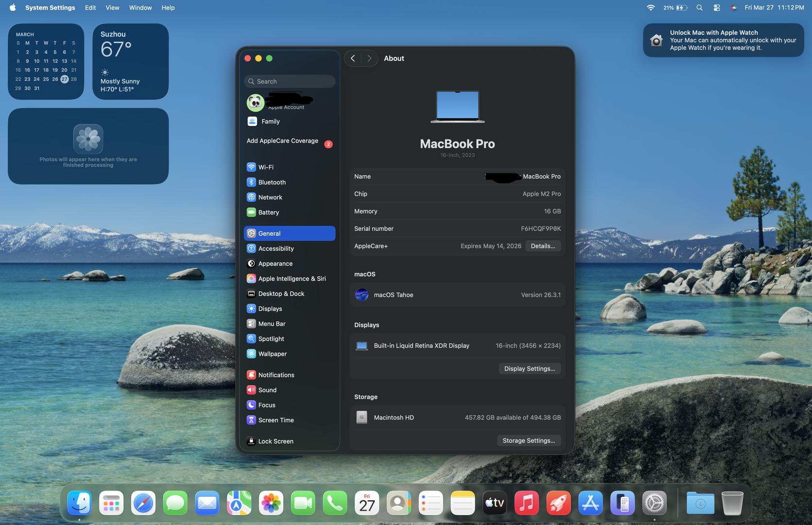The image size is (812, 525).
Task: Select Bluetooth in the settings sidebar
Action: click(271, 182)
